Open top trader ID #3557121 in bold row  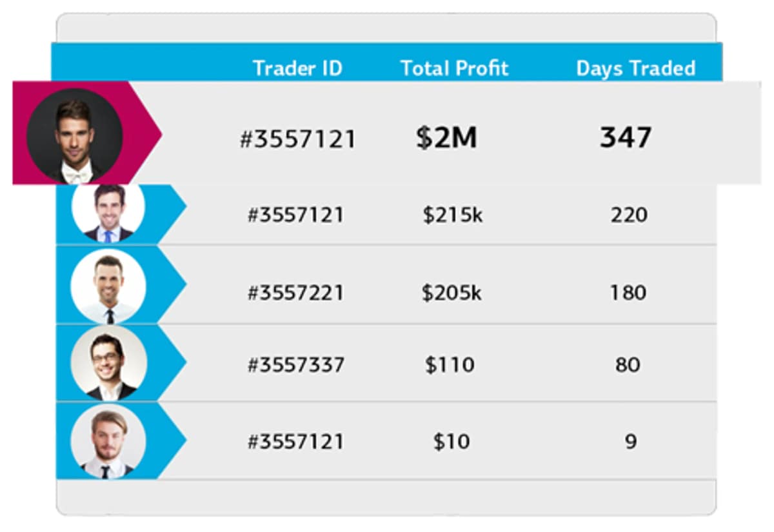pyautogui.click(x=297, y=139)
